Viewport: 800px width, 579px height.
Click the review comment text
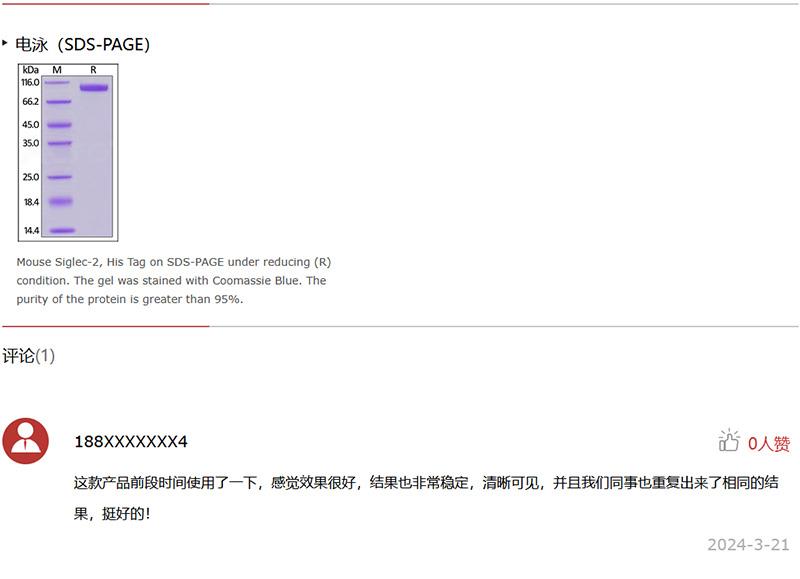tap(426, 497)
